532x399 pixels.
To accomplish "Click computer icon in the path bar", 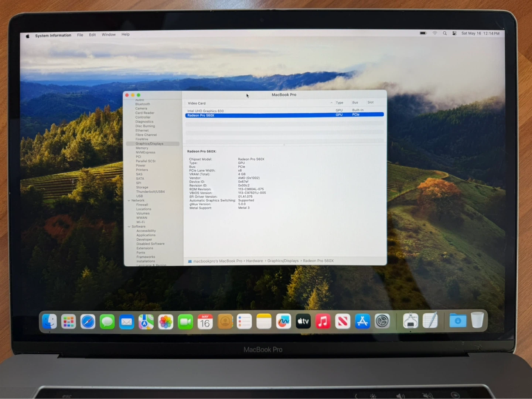I will pyautogui.click(x=190, y=261).
